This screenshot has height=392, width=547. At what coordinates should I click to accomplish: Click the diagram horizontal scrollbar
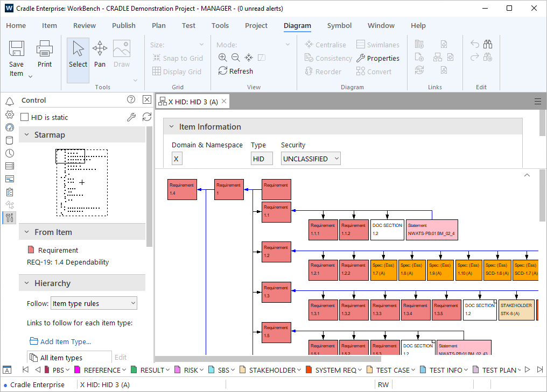[268, 359]
